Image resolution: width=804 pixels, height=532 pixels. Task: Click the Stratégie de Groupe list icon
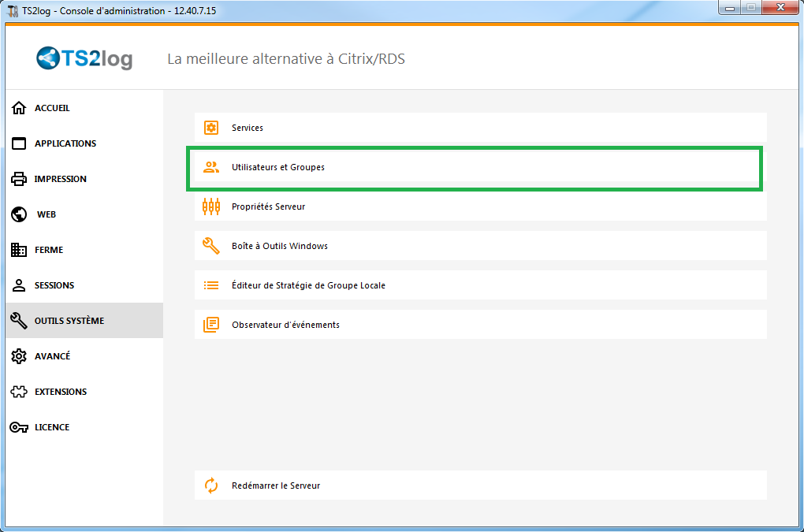[x=211, y=285]
